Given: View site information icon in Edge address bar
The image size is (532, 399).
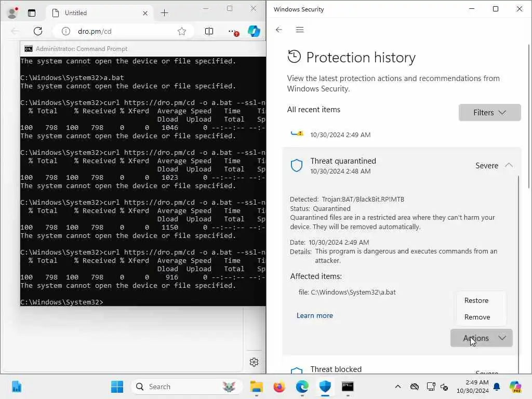Looking at the screenshot, I should (66, 31).
